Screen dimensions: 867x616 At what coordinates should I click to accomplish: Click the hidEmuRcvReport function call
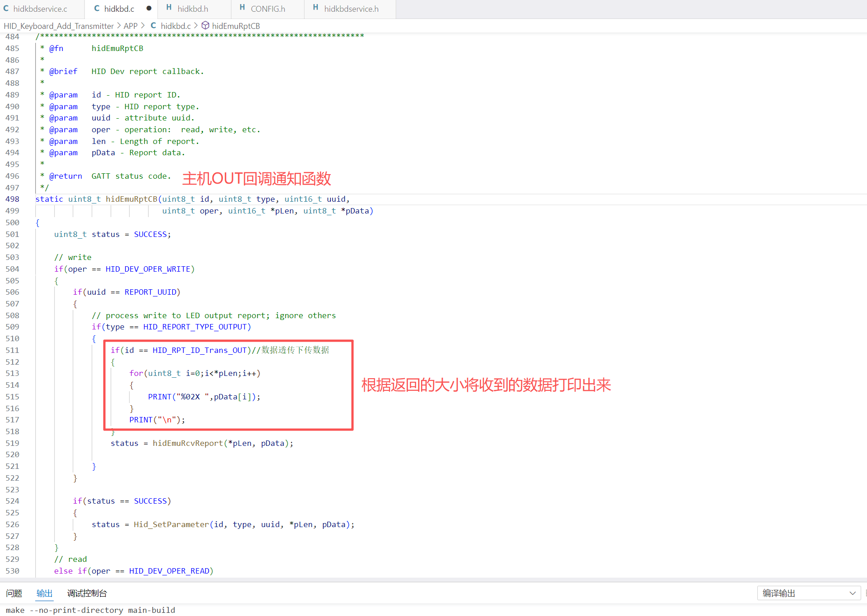187,443
